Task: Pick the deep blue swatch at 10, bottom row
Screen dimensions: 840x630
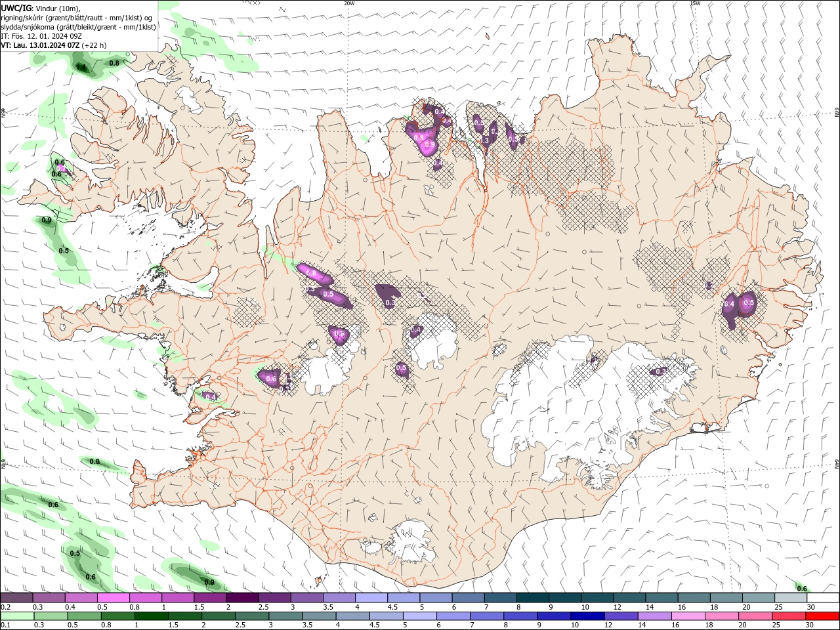Action: tap(587, 616)
